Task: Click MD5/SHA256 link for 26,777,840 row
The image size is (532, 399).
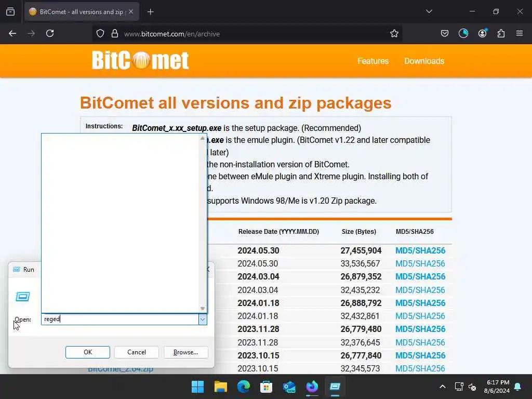Action: click(420, 355)
